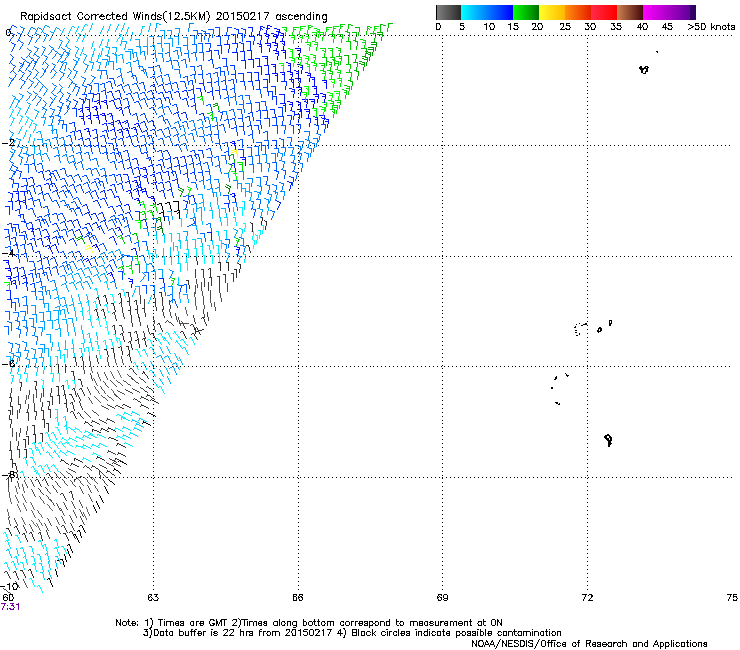Click the island outline near the map's top right
This screenshot has height=650, width=740.
644,70
